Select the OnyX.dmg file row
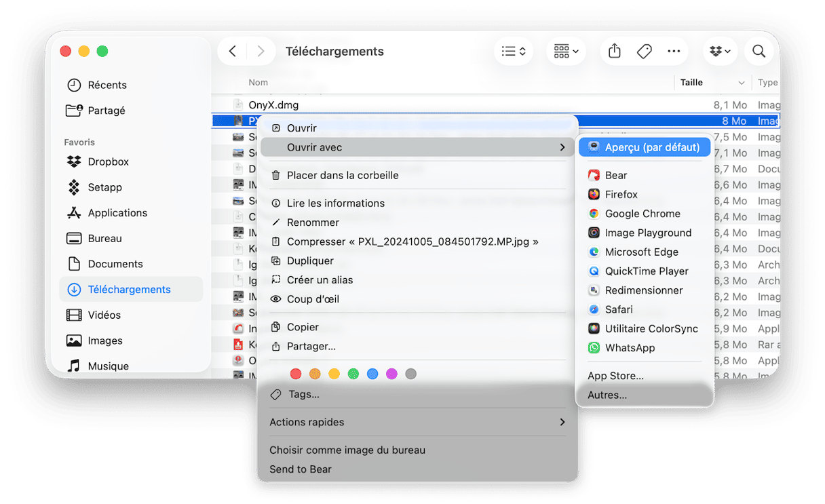 click(496, 105)
